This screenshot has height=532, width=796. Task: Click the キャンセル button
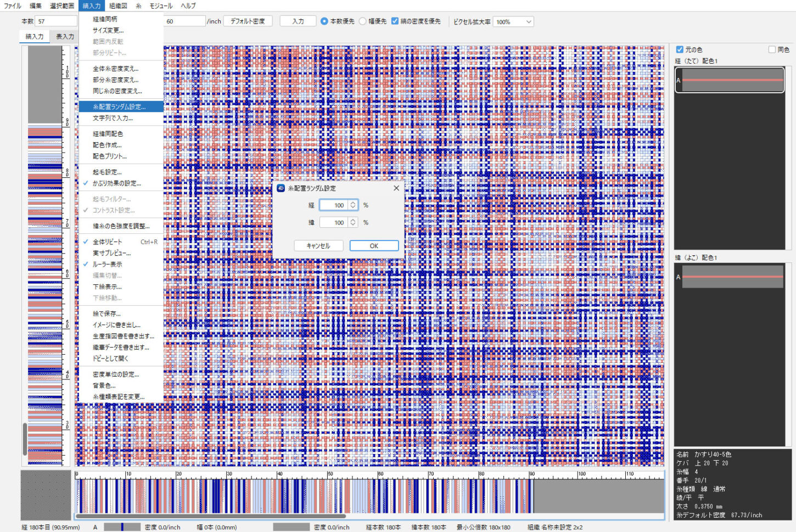pos(318,246)
